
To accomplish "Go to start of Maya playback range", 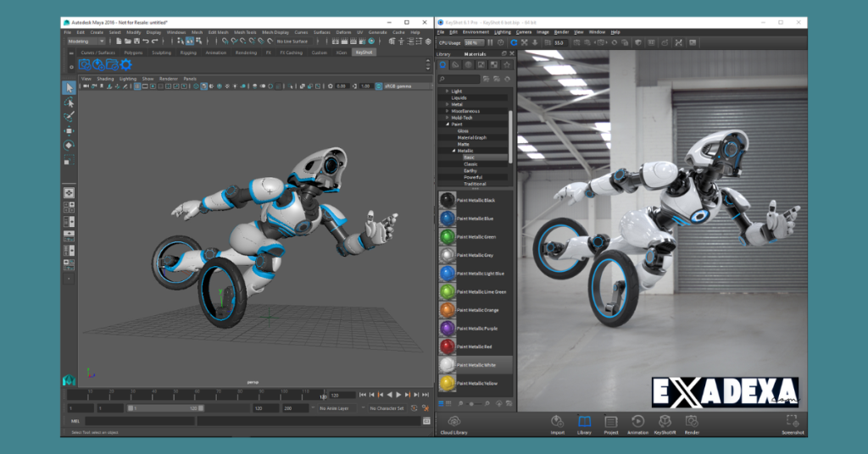I will [x=363, y=395].
